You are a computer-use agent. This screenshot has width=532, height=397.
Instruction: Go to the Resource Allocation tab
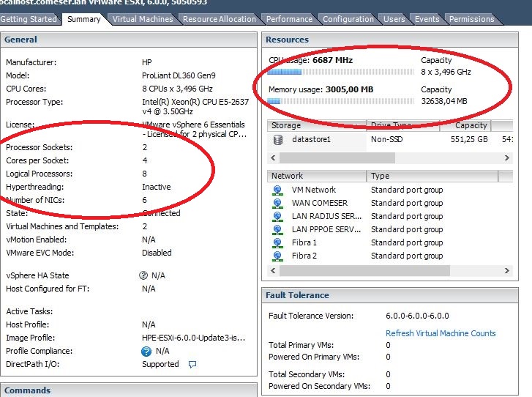[220, 19]
